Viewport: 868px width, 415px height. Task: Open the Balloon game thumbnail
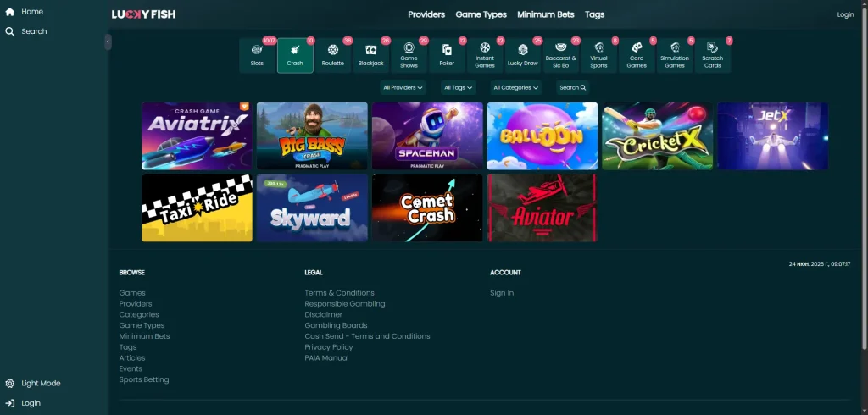542,136
